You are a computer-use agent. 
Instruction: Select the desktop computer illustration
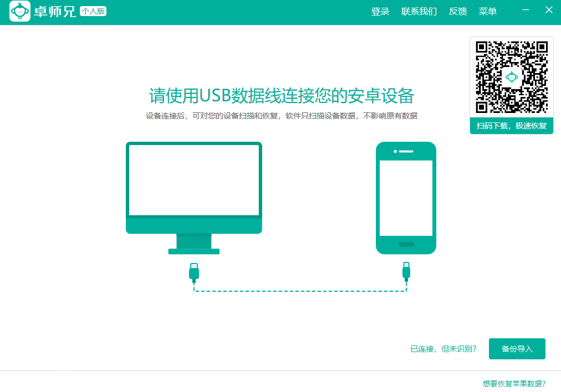[193, 183]
